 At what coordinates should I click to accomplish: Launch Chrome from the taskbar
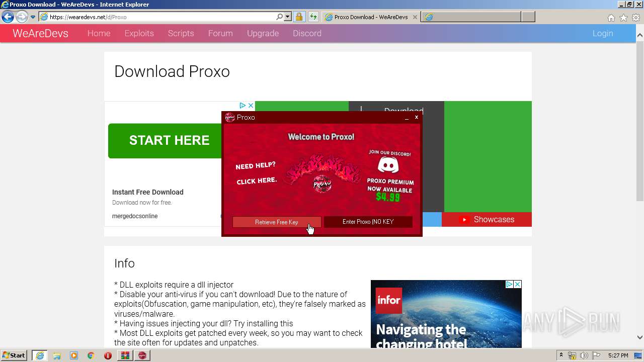pos(91,355)
